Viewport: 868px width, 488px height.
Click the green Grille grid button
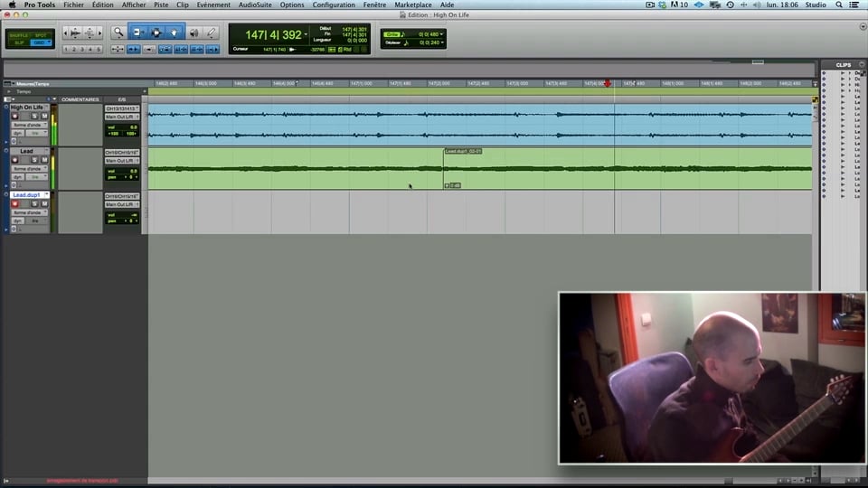coord(392,34)
